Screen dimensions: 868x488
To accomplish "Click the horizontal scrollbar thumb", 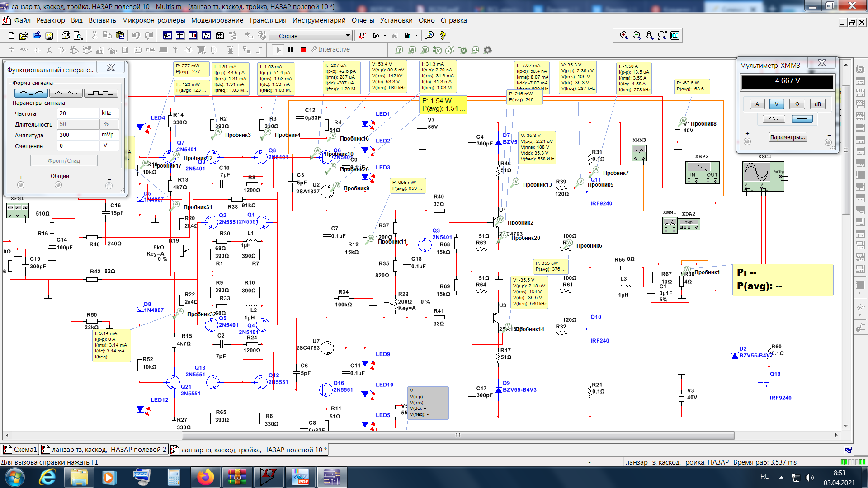I will pos(458,435).
